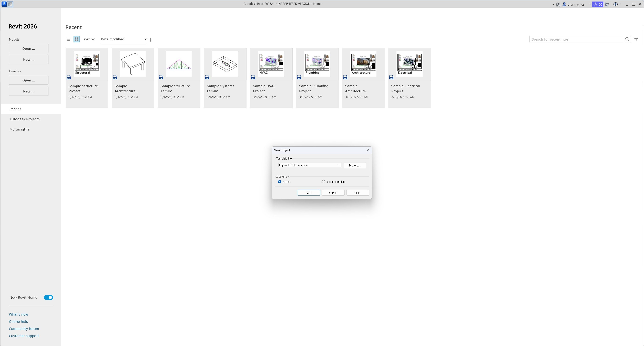The image size is (644, 346).
Task: Select the Project radio button
Action: click(280, 182)
